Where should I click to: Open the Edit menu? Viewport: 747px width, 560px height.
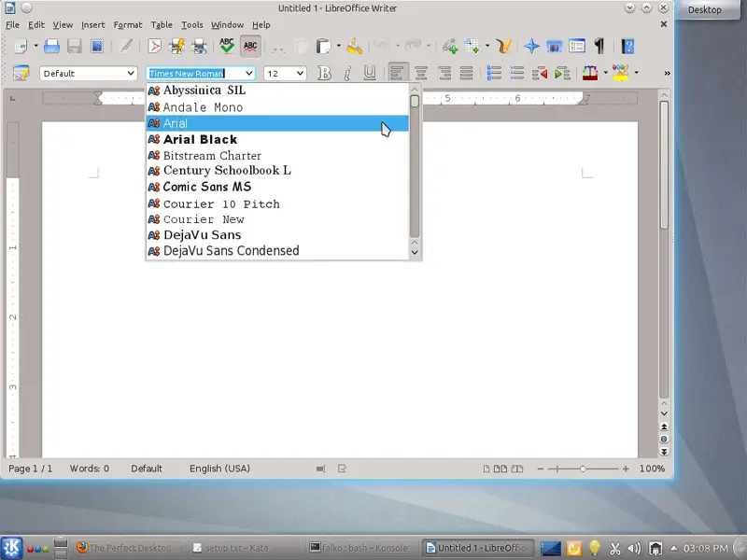point(36,25)
